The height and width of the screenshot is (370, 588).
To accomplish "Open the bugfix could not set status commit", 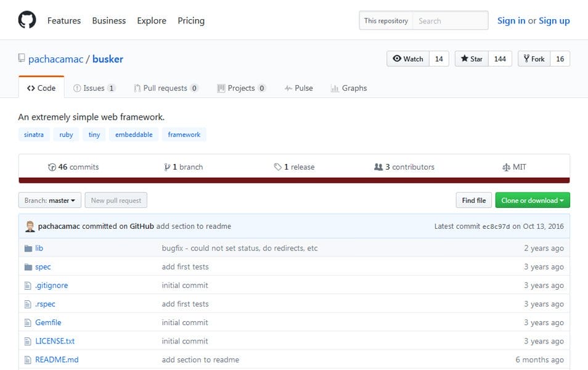I will point(240,249).
